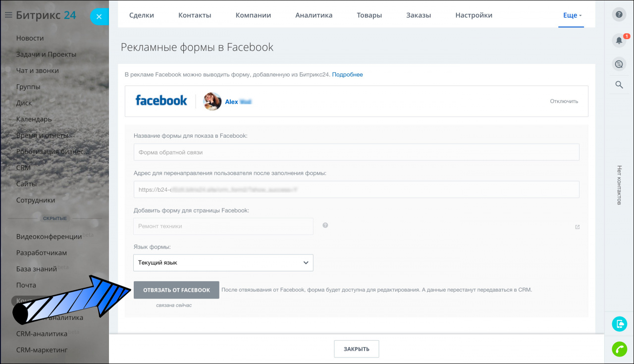Open the Настройки tab
The height and width of the screenshot is (364, 634).
pyautogui.click(x=474, y=15)
